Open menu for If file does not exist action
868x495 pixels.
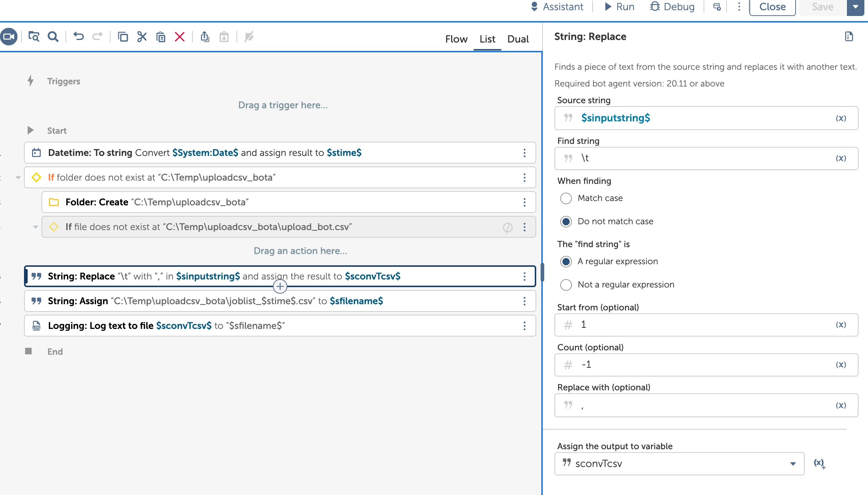tap(524, 227)
